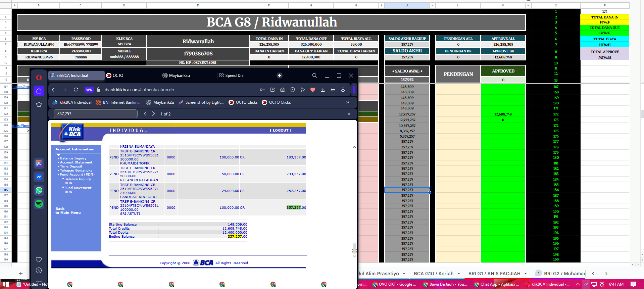The width and height of the screenshot is (644, 289).
Task: Open the Opera menu logo
Action: coord(39,78)
